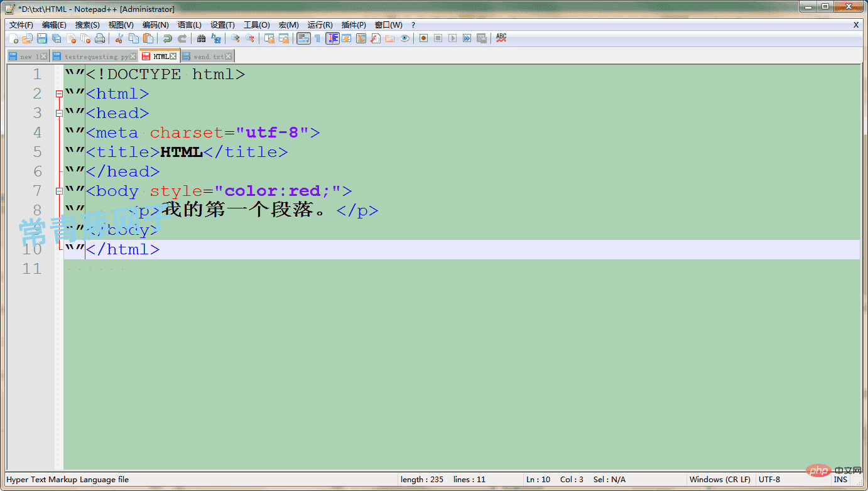Image resolution: width=868 pixels, height=491 pixels.
Task: Close the testrequestimg.py tab
Action: click(x=133, y=57)
